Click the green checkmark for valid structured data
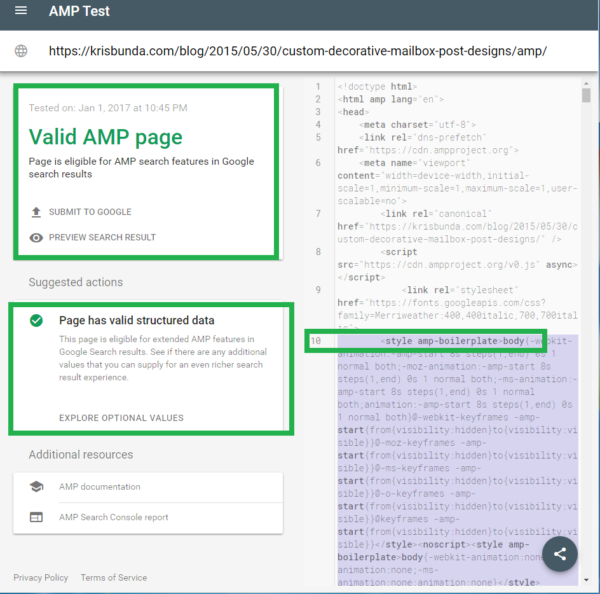Screen dimensions: 600x594 click(36, 320)
